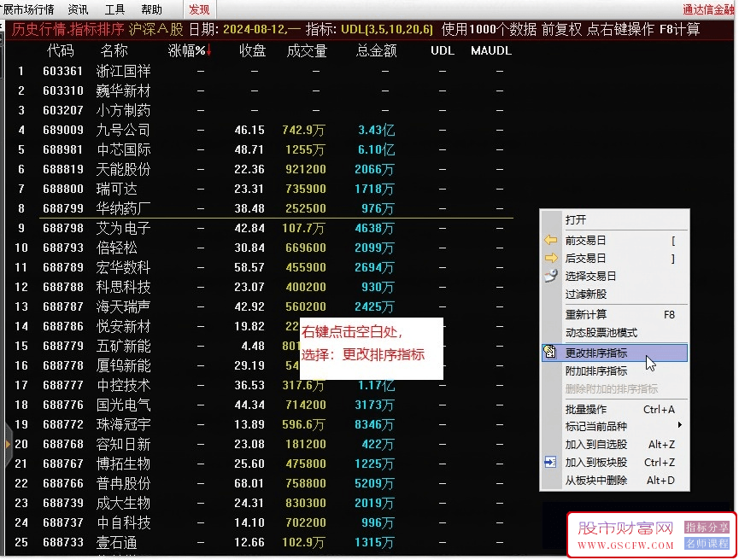This screenshot has width=739, height=560.
Task: Click the 更改排序指标 icon in the context menu
Action: 549,353
